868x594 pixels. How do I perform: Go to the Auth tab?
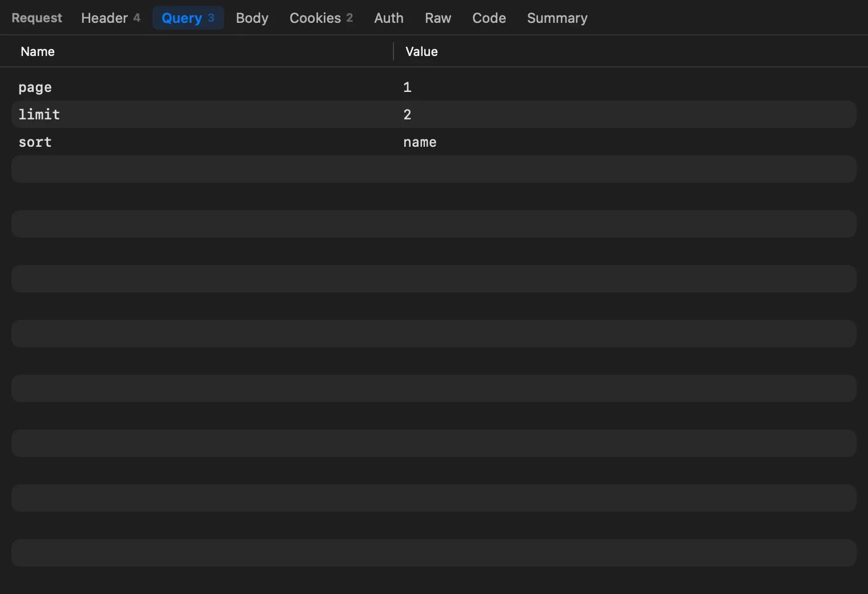(389, 18)
